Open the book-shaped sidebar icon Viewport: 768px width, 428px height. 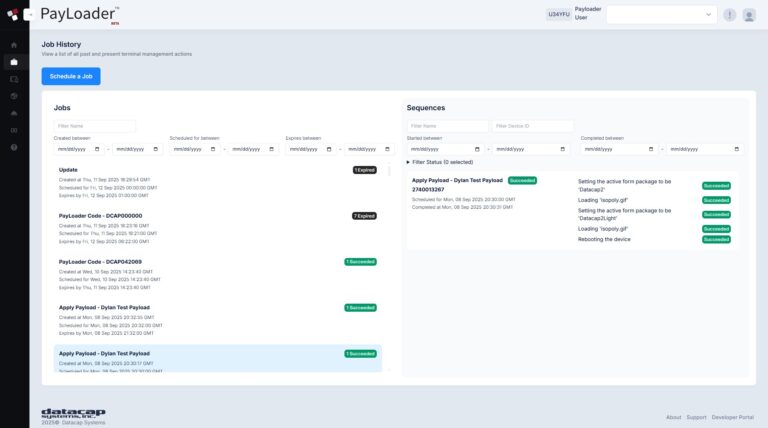click(14, 130)
